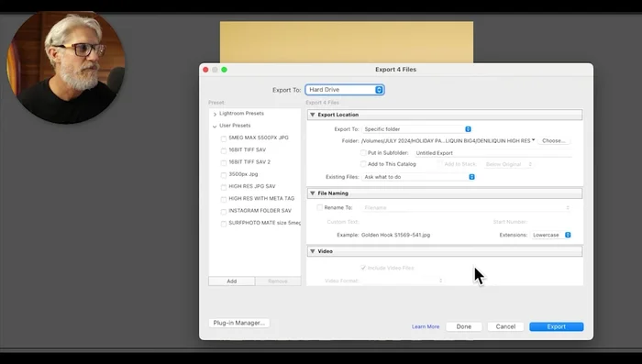
Task: Collapse the File Naming section
Action: tap(313, 193)
